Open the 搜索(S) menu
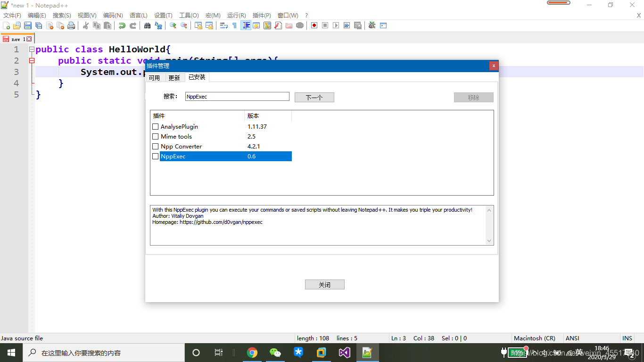 (62, 16)
